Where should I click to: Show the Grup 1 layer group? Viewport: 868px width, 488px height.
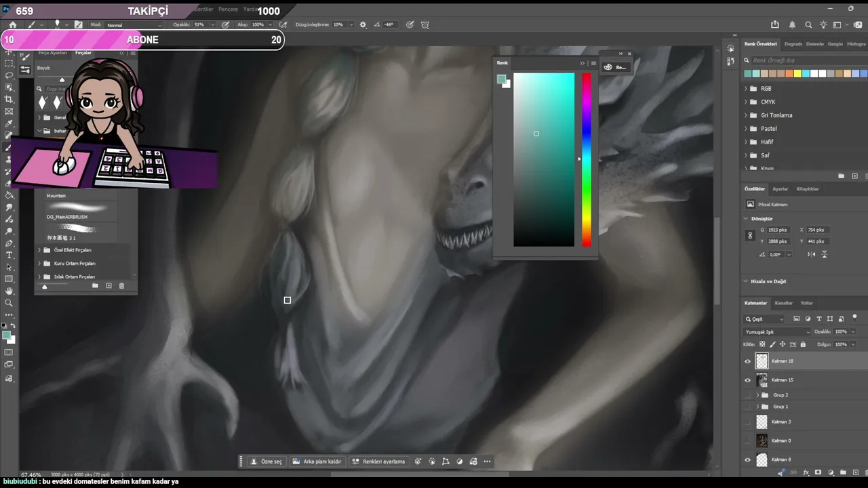tap(747, 407)
